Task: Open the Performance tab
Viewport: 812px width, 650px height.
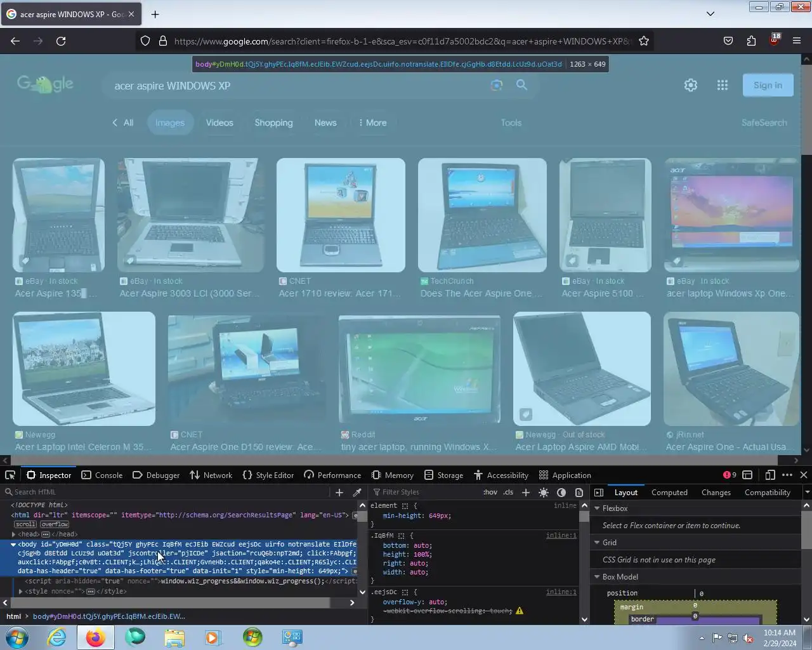Action: (332, 475)
